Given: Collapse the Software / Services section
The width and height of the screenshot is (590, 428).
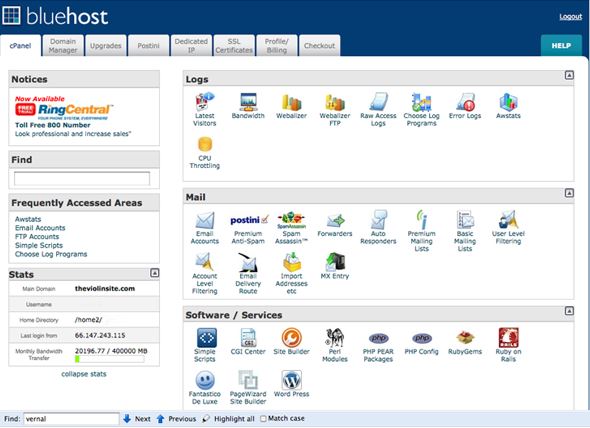Looking at the screenshot, I should click(x=569, y=311).
